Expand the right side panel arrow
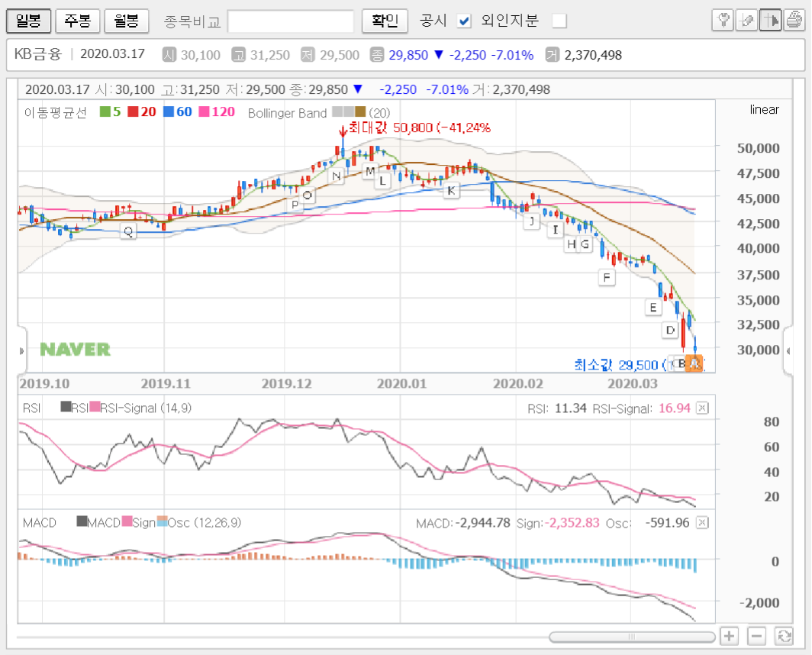This screenshot has width=812, height=655. [x=788, y=351]
